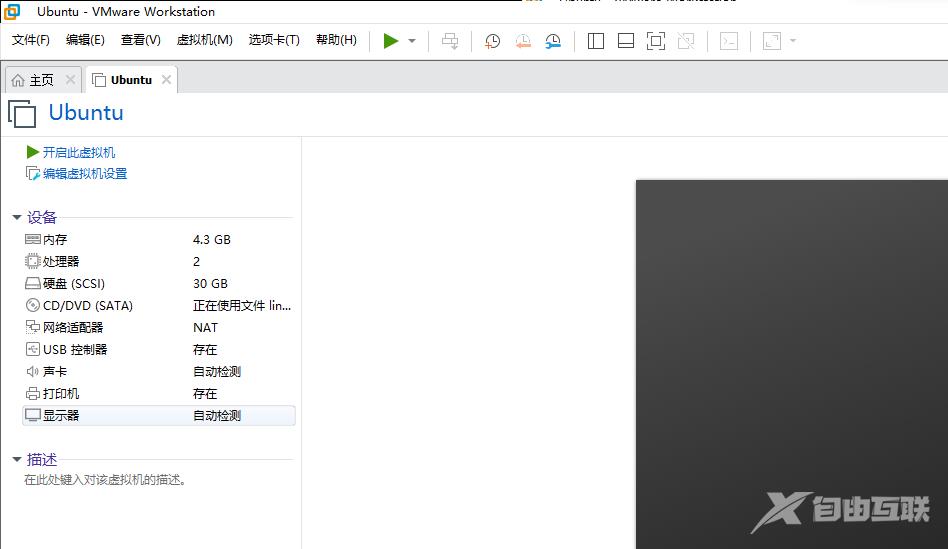Select the 网络适配器 device row
948x549 pixels.
coord(159,328)
